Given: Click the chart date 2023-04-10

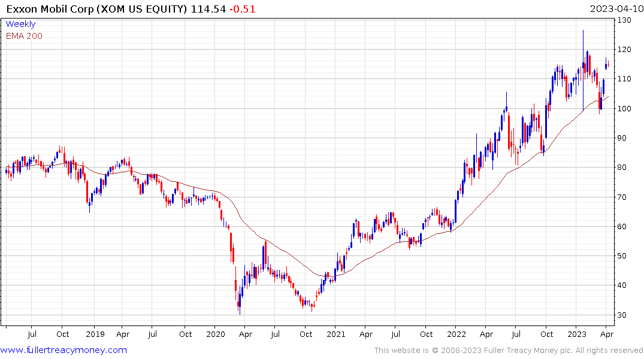Looking at the screenshot, I should click(616, 9).
